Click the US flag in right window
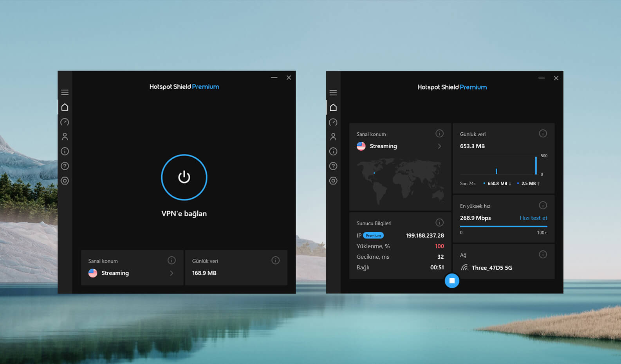This screenshot has width=621, height=364. tap(361, 146)
